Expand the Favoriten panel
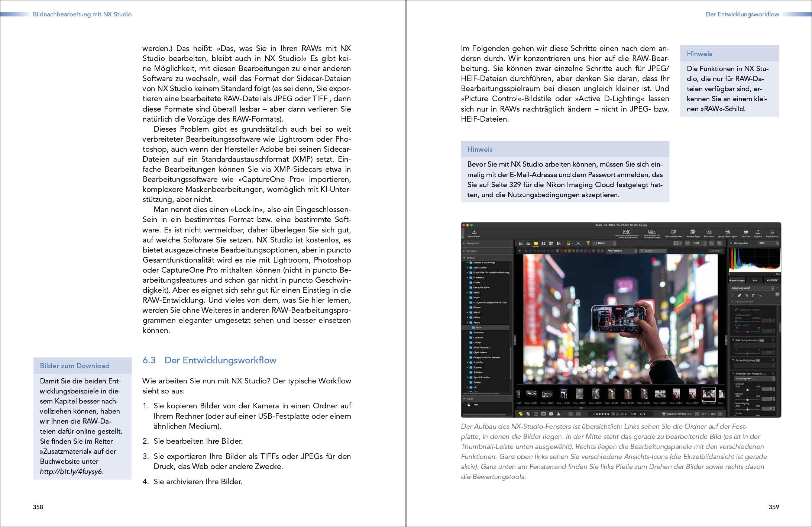The width and height of the screenshot is (812, 527). click(464, 251)
